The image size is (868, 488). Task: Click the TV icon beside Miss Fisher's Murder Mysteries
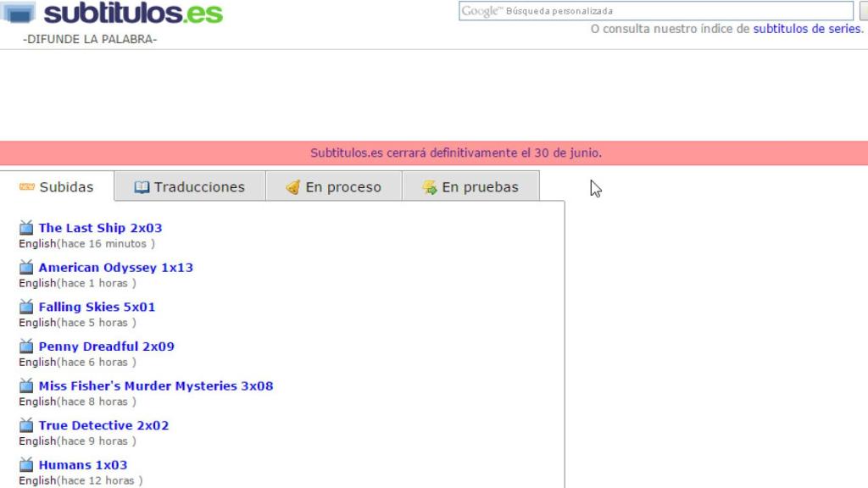[x=25, y=385]
